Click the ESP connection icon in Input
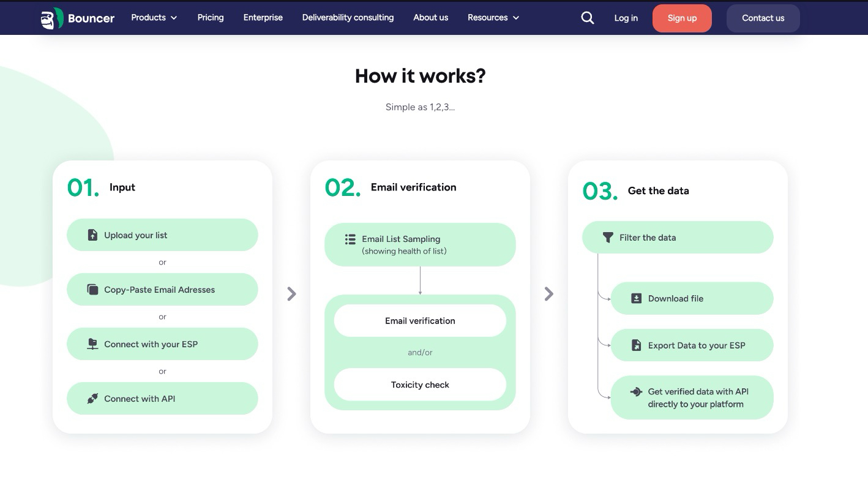This screenshot has width=868, height=501. (92, 344)
